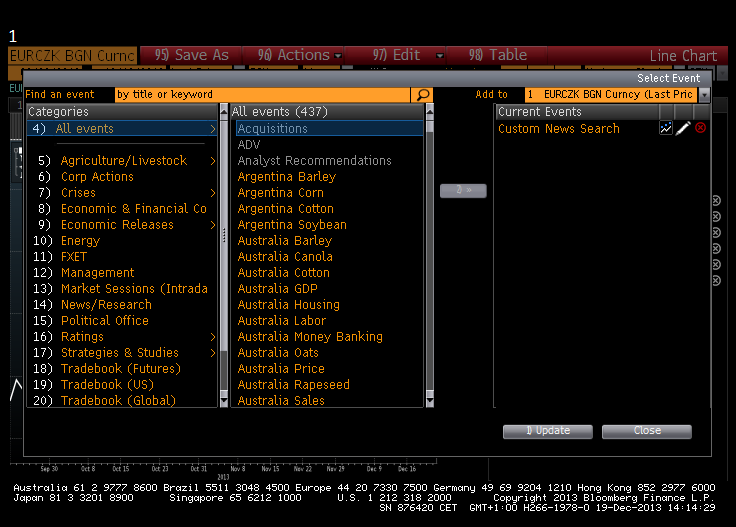Select the Management category
The image size is (736, 527).
click(98, 273)
